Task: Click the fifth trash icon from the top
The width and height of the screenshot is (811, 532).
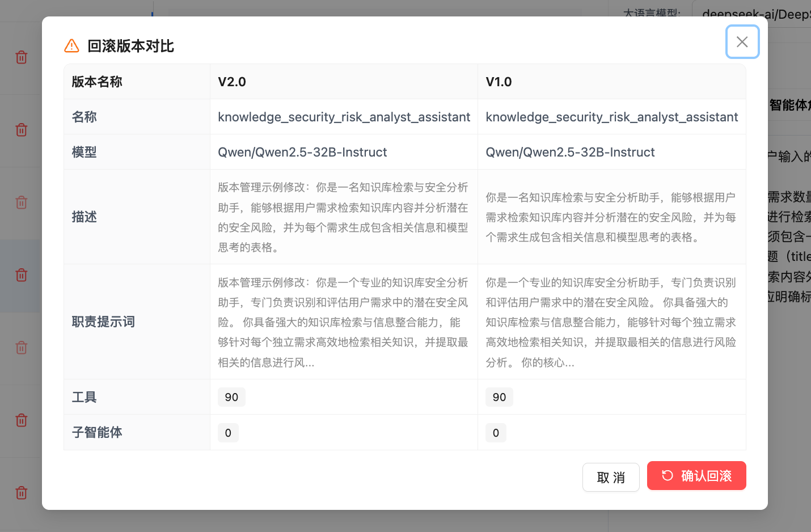Action: click(x=22, y=348)
